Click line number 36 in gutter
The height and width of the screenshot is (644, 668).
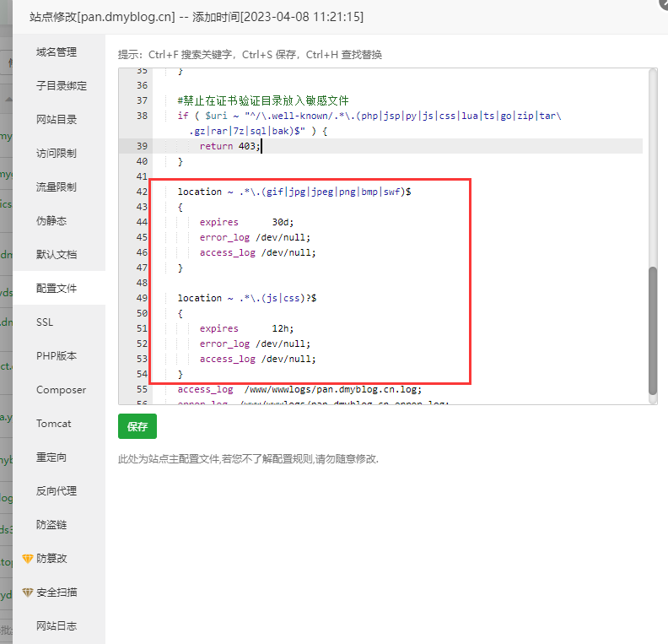(x=142, y=85)
